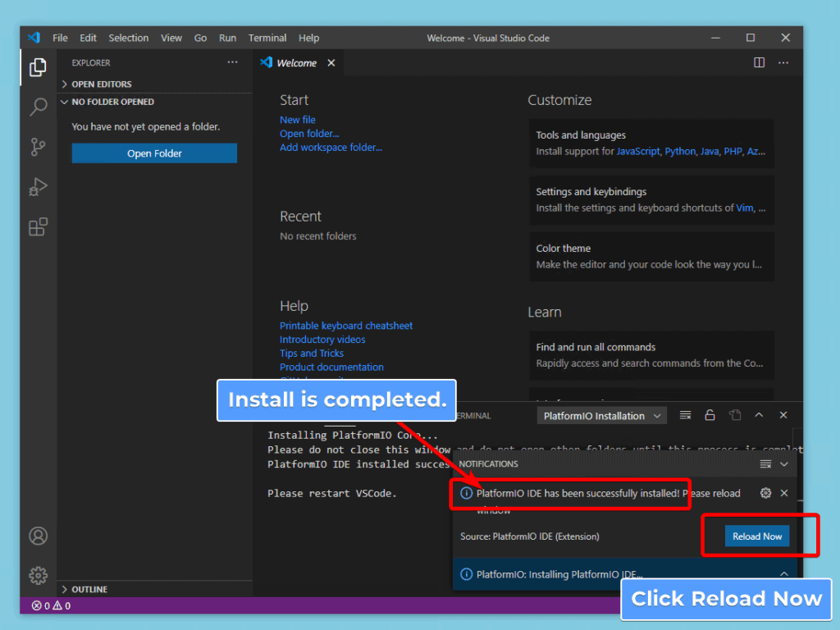Click the Add workspace folder... link
This screenshot has height=630, width=840.
click(331, 148)
